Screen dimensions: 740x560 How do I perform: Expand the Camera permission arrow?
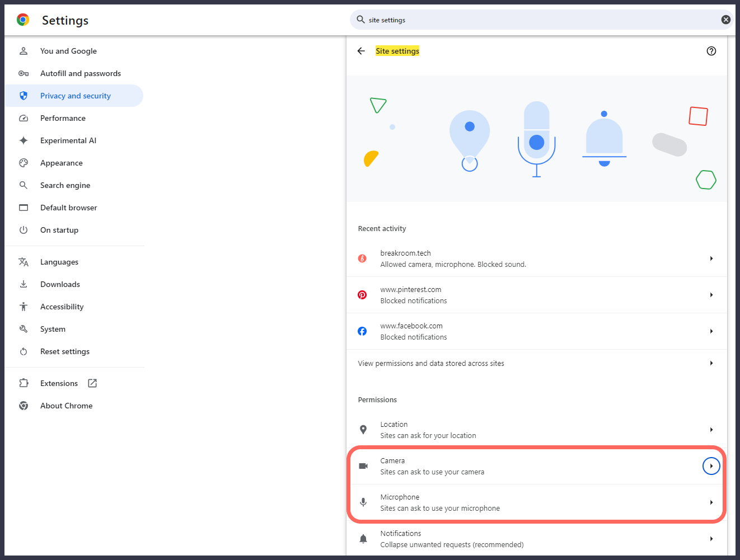point(711,466)
